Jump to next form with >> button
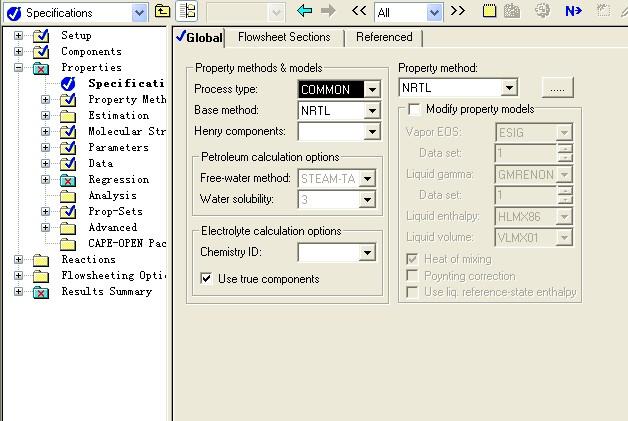The height and width of the screenshot is (421, 628). (458, 11)
